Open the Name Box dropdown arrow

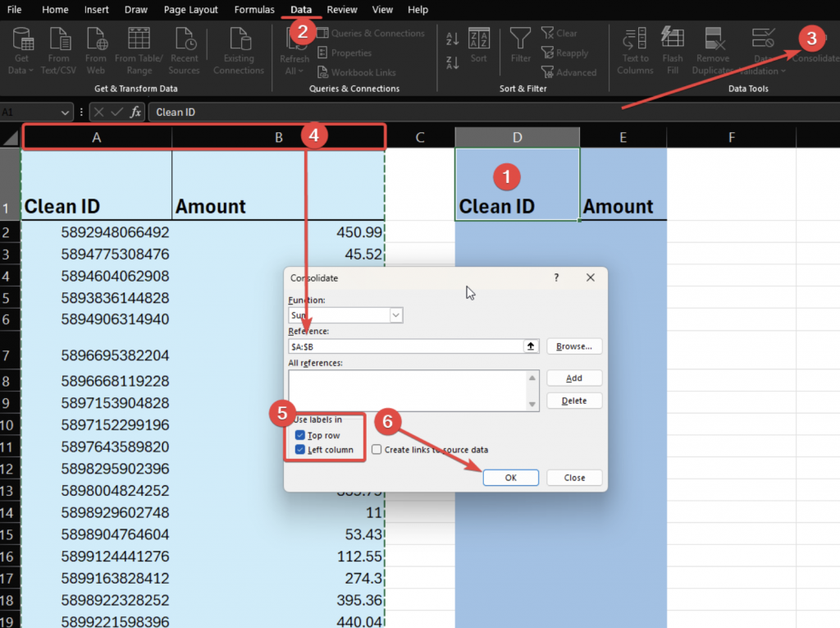coord(66,112)
